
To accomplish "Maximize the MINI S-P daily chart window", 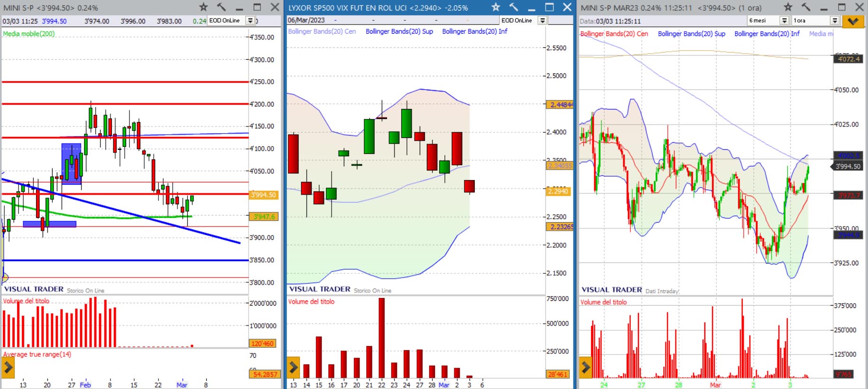I will click(x=257, y=7).
